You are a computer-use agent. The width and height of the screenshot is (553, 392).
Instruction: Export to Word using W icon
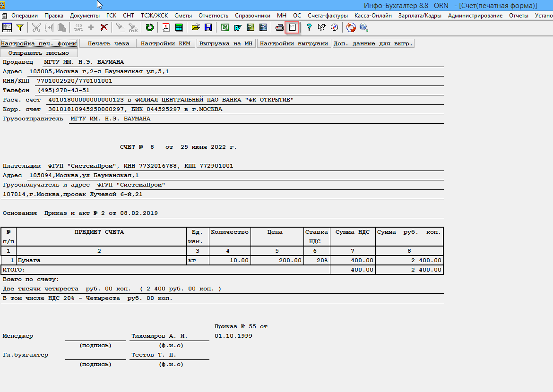238,27
